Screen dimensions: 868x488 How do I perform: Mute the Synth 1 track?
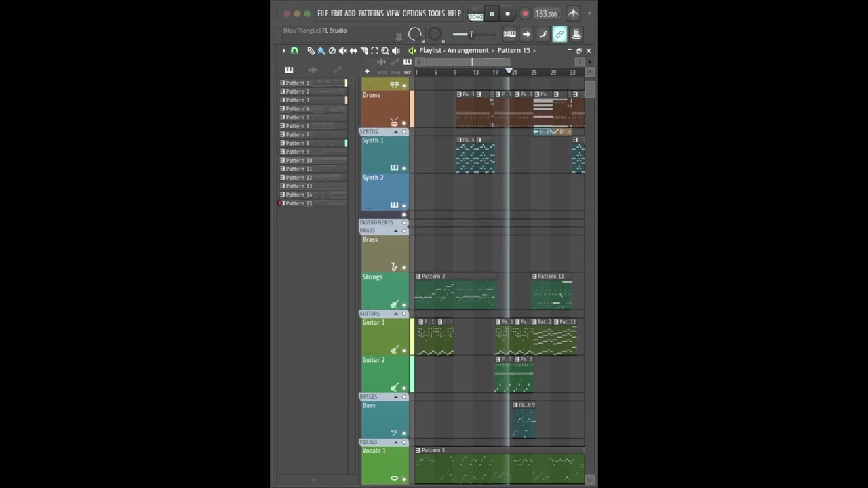(x=404, y=168)
